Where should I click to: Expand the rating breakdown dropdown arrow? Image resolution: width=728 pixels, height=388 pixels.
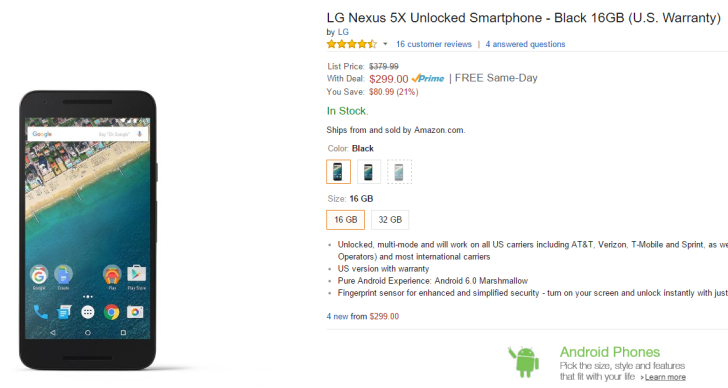click(x=385, y=44)
